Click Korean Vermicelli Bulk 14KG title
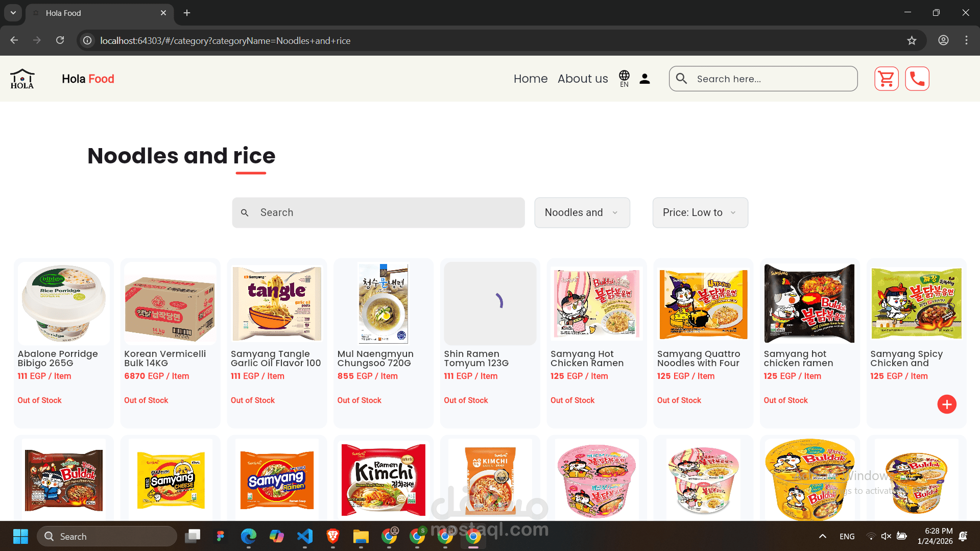The width and height of the screenshot is (980, 551). tap(165, 358)
